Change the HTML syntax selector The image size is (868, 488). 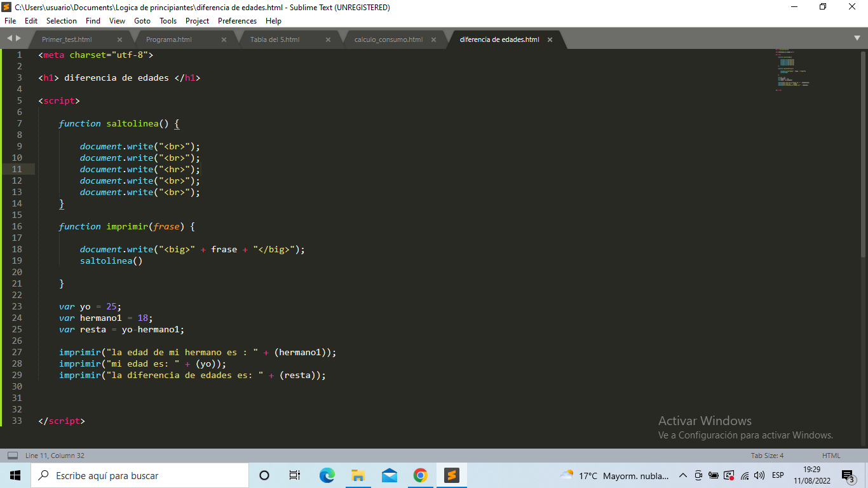(x=831, y=456)
